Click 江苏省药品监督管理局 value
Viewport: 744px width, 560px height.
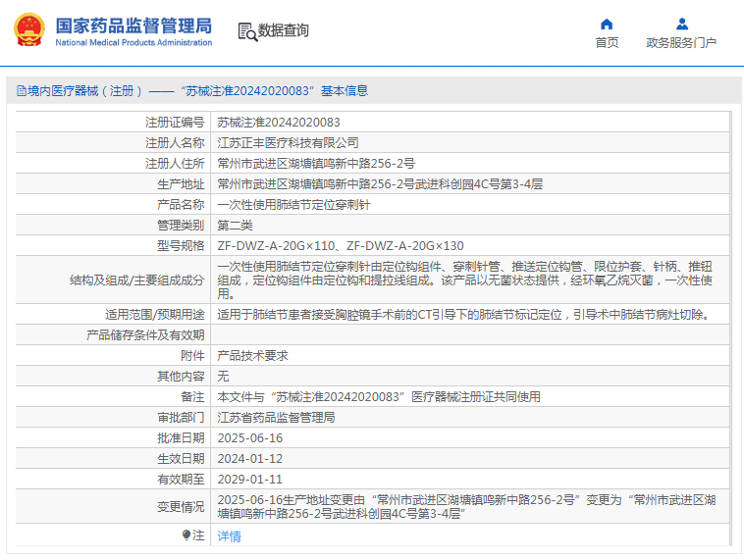tap(276, 418)
